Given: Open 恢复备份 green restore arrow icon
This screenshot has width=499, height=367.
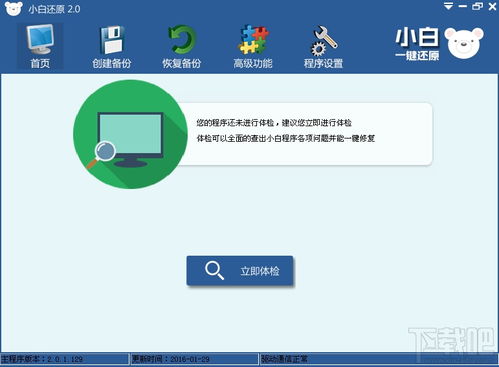Looking at the screenshot, I should pos(182,40).
